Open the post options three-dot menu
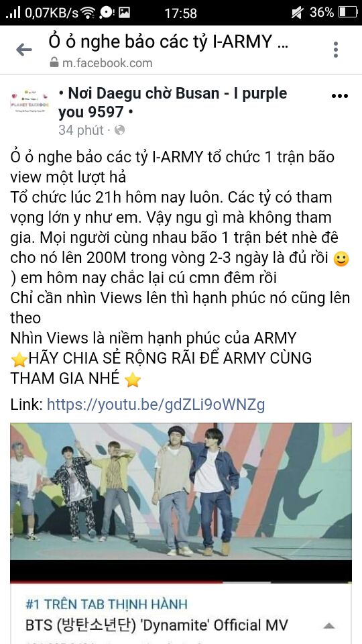This screenshot has width=362, height=644. pyautogui.click(x=339, y=96)
